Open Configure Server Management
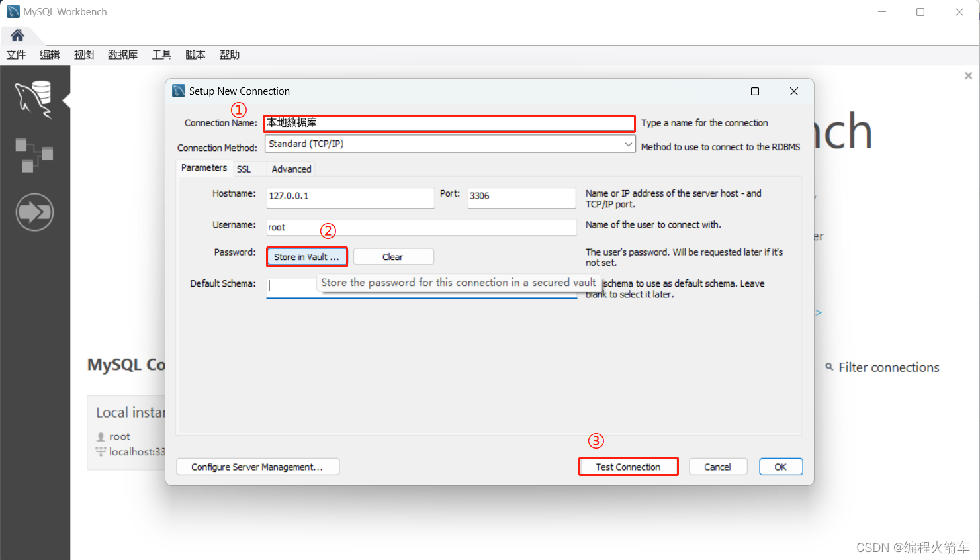The width and height of the screenshot is (980, 560). (258, 467)
